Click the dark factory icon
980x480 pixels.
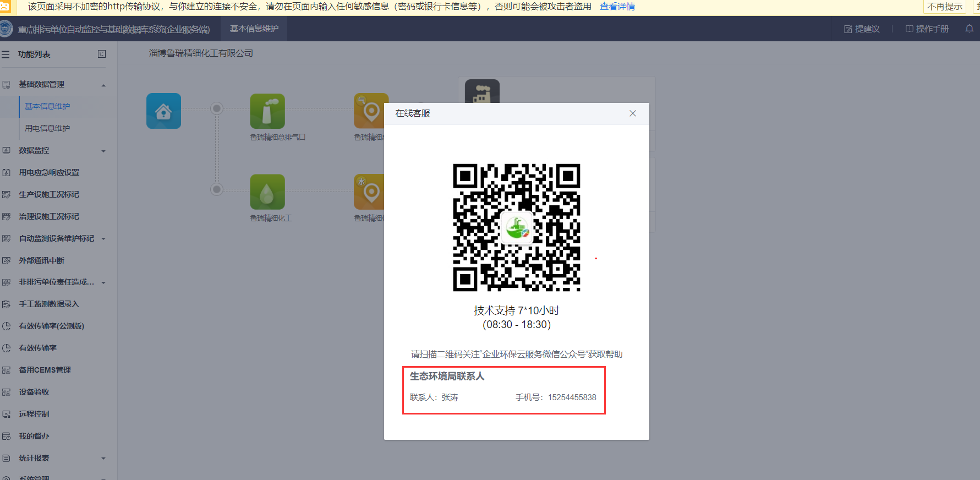[x=482, y=91]
